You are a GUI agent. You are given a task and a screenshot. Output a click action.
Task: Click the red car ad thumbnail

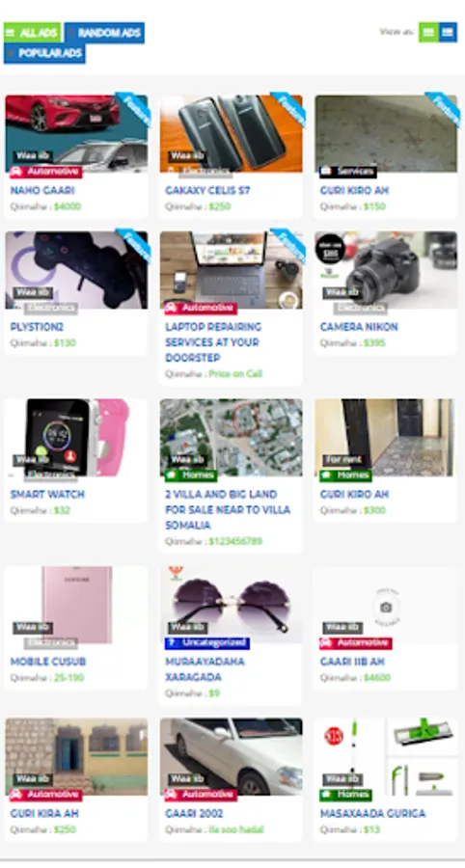point(76,133)
